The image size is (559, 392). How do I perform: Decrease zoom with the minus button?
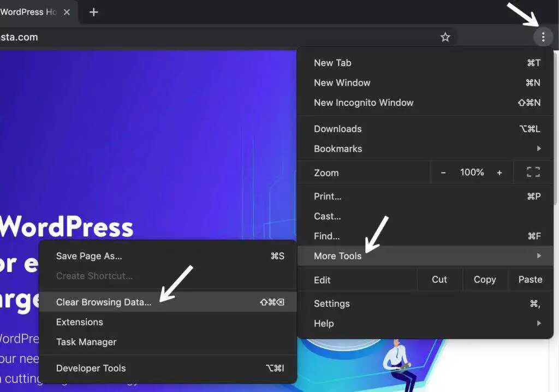(443, 173)
